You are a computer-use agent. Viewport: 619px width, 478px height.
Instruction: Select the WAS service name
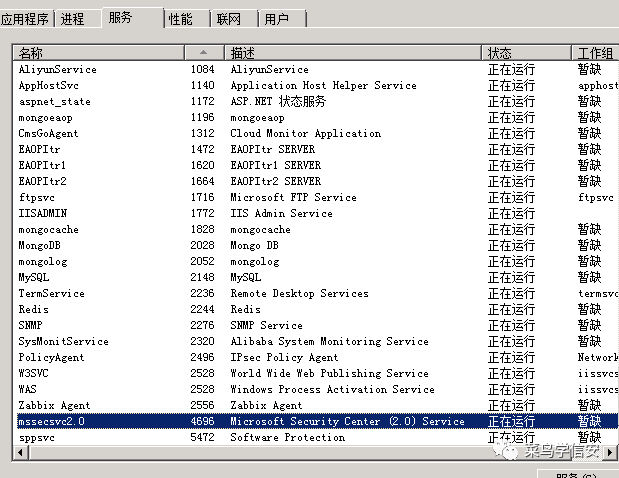pyautogui.click(x=27, y=389)
